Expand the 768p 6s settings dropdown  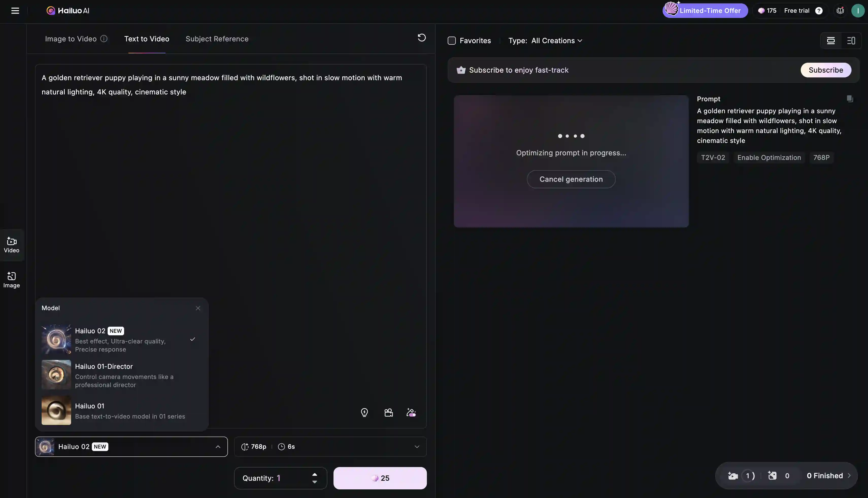click(x=330, y=447)
